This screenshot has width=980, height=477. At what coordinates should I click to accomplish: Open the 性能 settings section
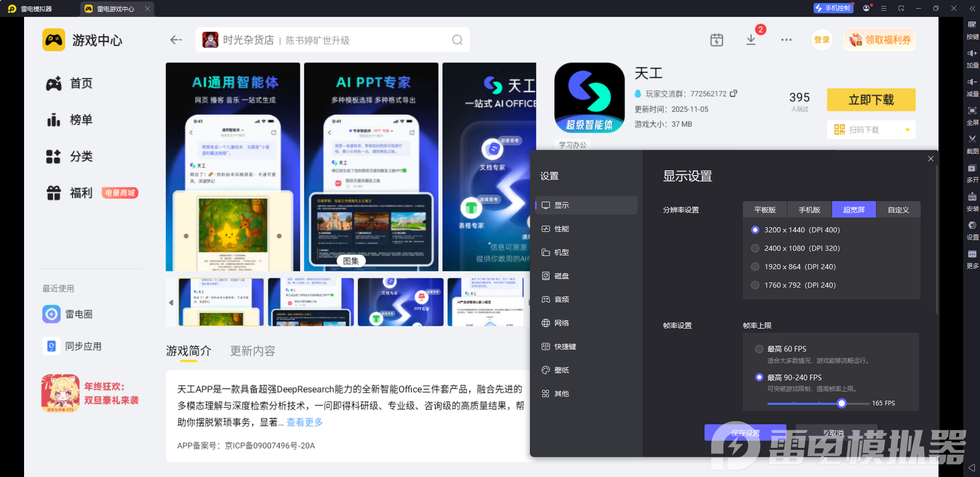[x=562, y=229]
